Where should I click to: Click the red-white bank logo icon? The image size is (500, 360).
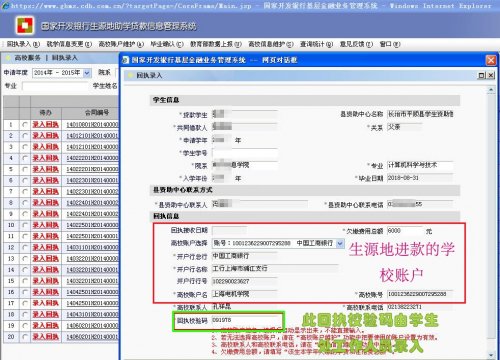point(25,25)
